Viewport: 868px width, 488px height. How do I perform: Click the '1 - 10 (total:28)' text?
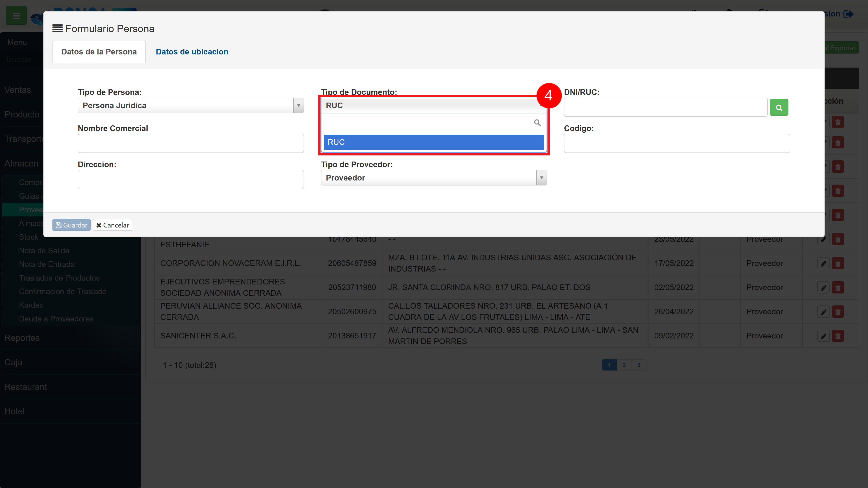click(x=189, y=365)
